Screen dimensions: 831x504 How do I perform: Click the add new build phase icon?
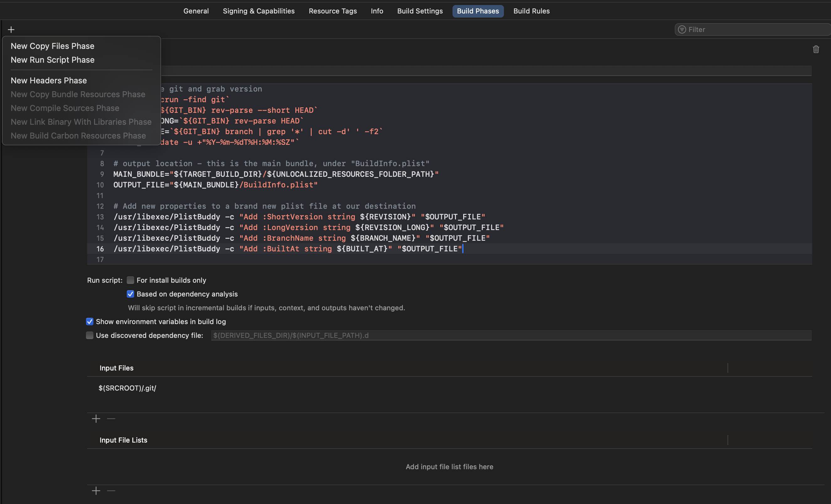10,29
